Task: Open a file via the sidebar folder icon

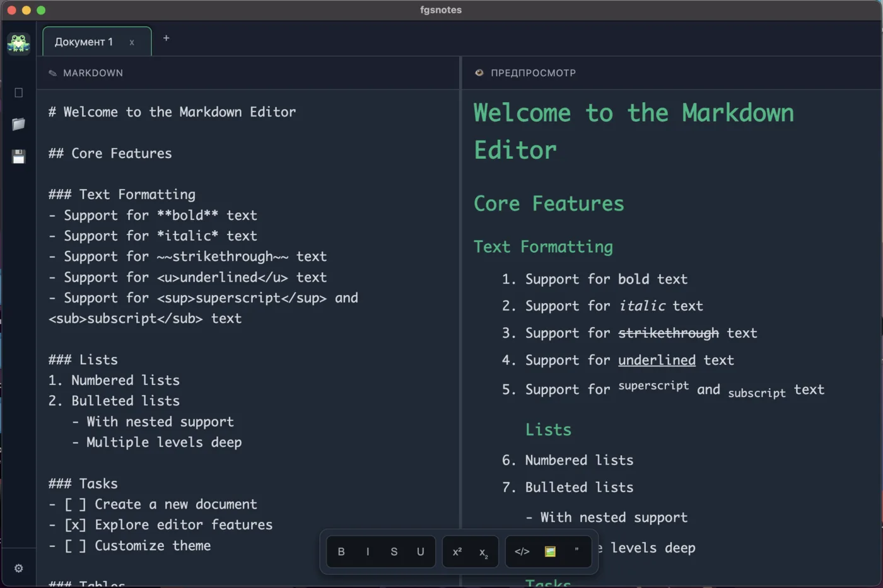Action: pyautogui.click(x=18, y=124)
